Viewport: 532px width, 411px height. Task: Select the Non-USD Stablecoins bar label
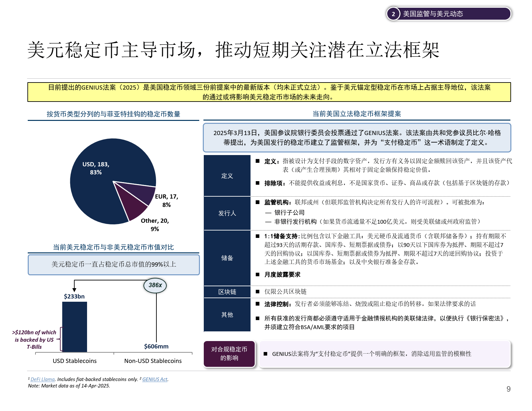(x=153, y=361)
